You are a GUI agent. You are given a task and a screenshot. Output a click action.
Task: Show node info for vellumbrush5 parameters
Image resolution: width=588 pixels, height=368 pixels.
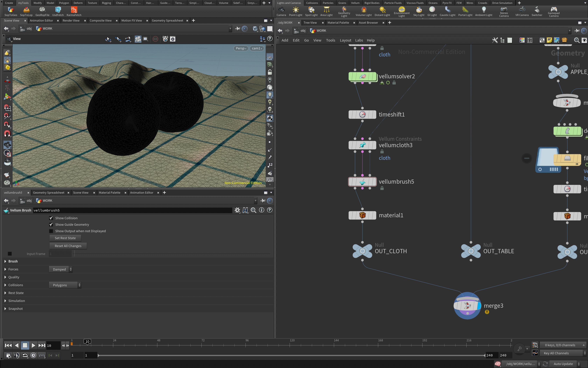pos(261,210)
